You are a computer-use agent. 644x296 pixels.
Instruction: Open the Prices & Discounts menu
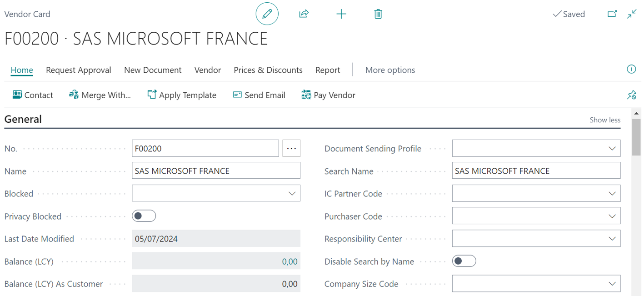pos(268,70)
